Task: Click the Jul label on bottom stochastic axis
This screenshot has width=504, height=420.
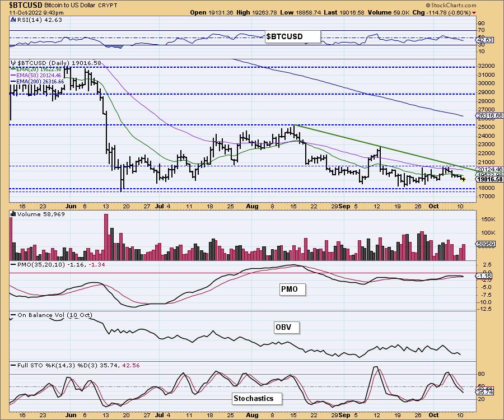Action: click(160, 415)
